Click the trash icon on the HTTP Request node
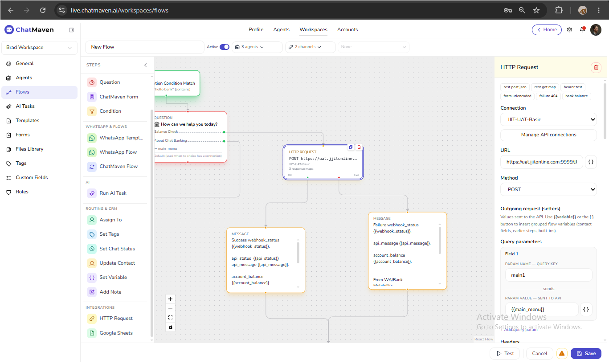 359,147
